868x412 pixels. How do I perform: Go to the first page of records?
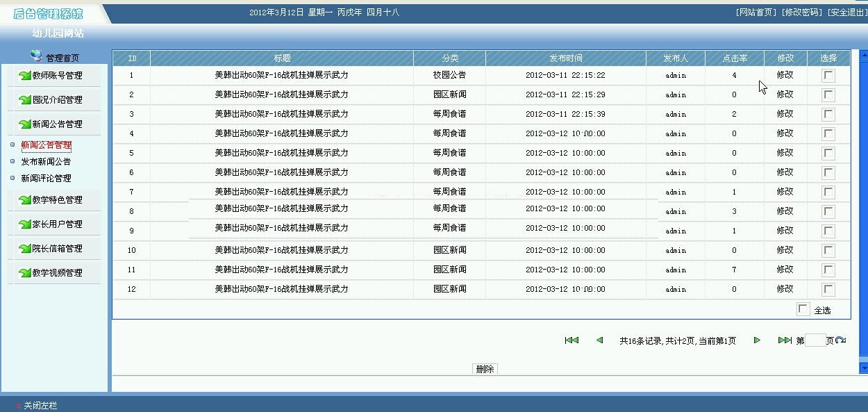tap(571, 340)
